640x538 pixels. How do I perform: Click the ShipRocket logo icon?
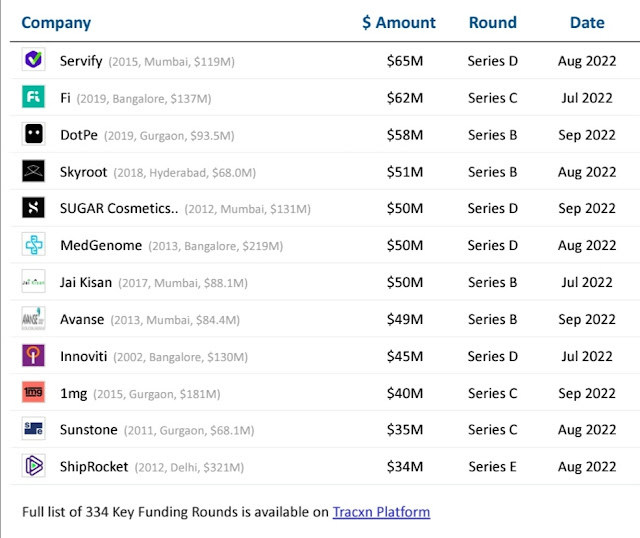tap(33, 466)
